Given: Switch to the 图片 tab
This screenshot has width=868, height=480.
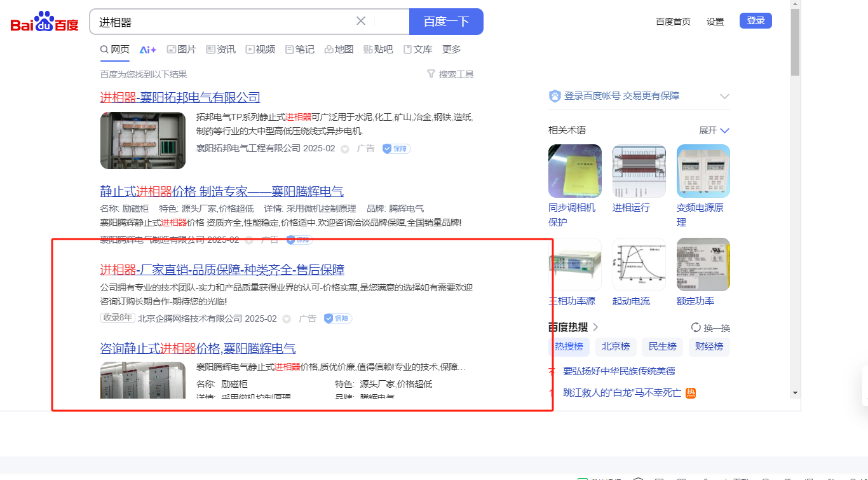Looking at the screenshot, I should click(182, 50).
